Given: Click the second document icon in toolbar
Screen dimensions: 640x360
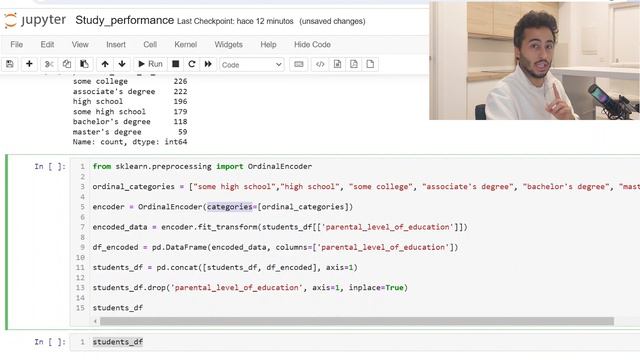Looking at the screenshot, I should tap(354, 64).
